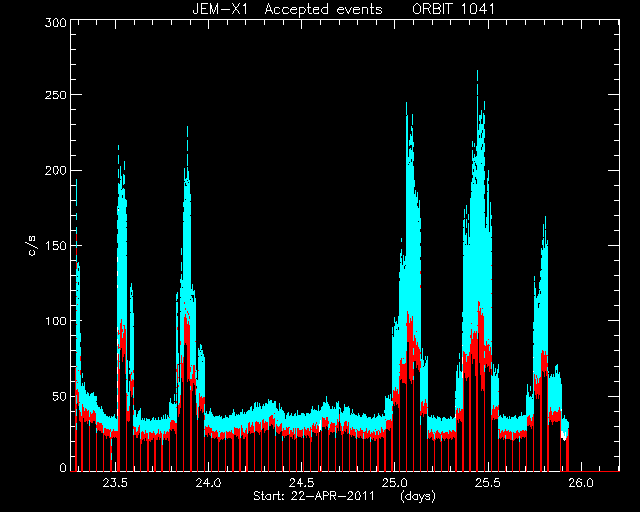The width and height of the screenshot is (640, 512).
Task: Click the Accepted events title text
Action: click(323, 9)
